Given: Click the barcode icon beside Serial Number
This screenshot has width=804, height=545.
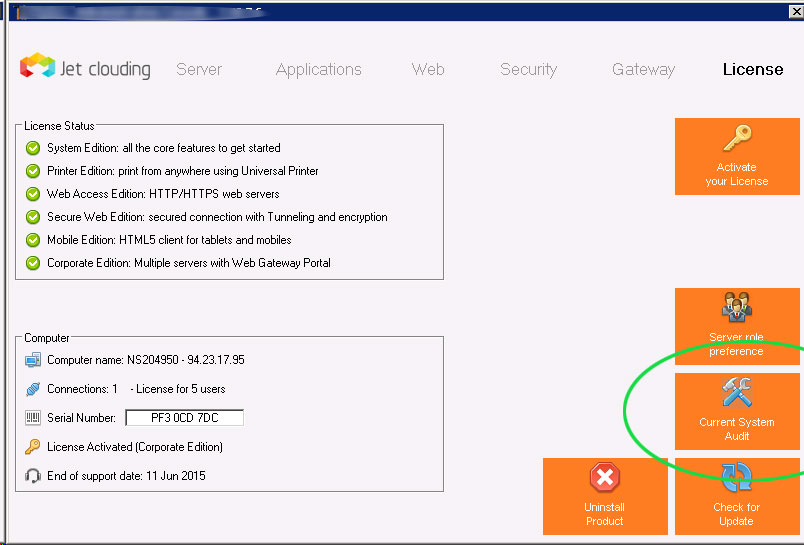Looking at the screenshot, I should (x=33, y=418).
